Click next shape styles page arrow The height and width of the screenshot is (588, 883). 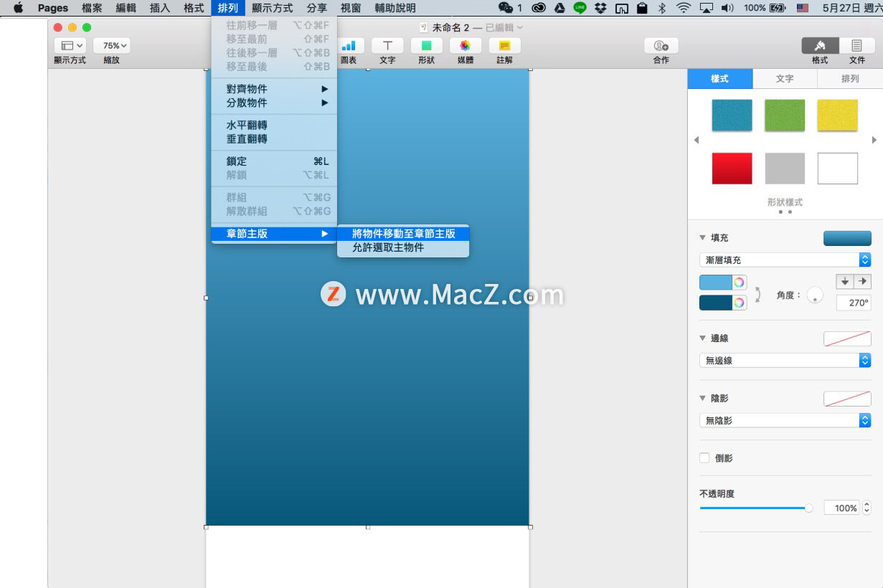coord(874,140)
